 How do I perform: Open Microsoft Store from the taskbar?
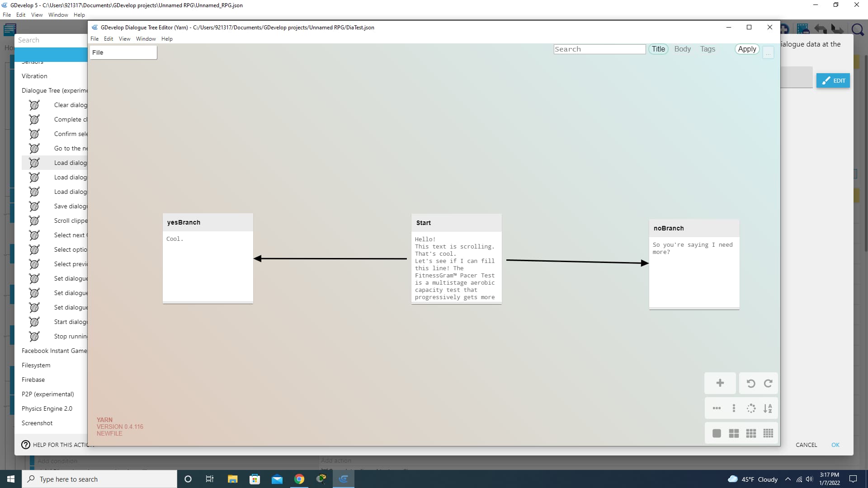[255, 479]
